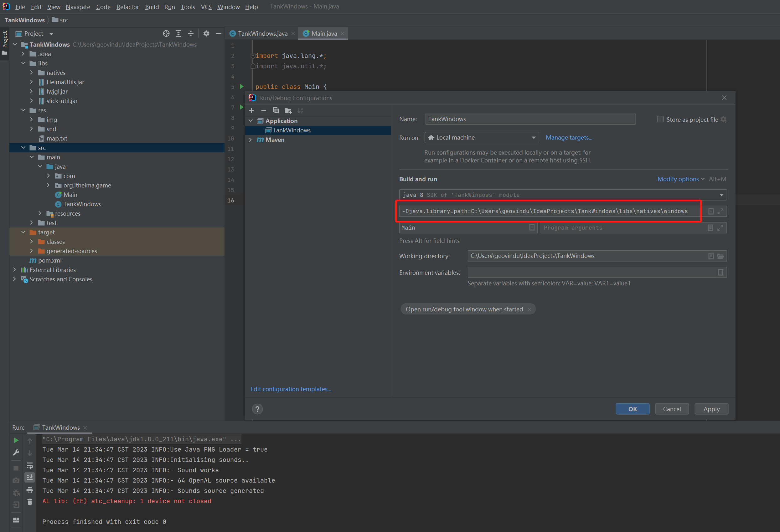Switch to TankWindows.java editor tab
The width and height of the screenshot is (780, 532).
(x=262, y=33)
